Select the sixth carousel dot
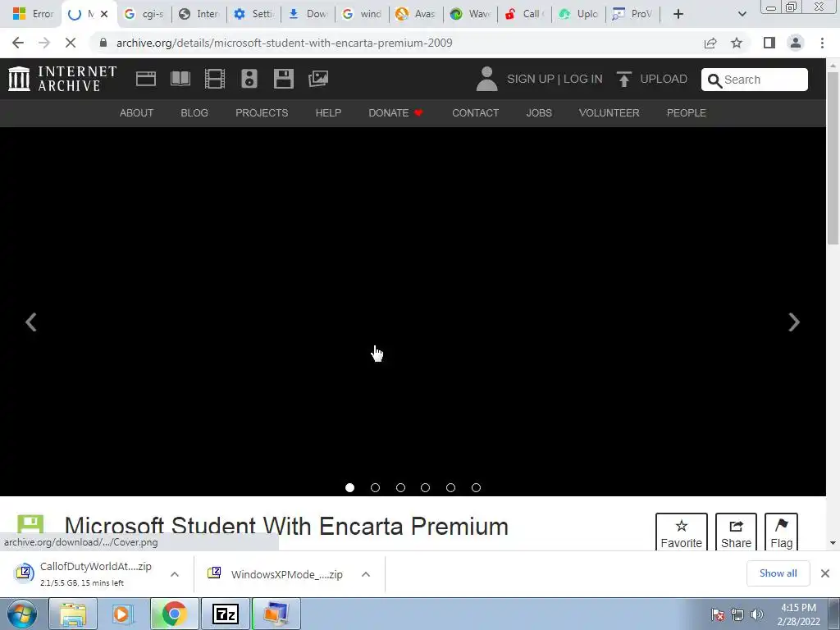The height and width of the screenshot is (630, 840). 476,487
